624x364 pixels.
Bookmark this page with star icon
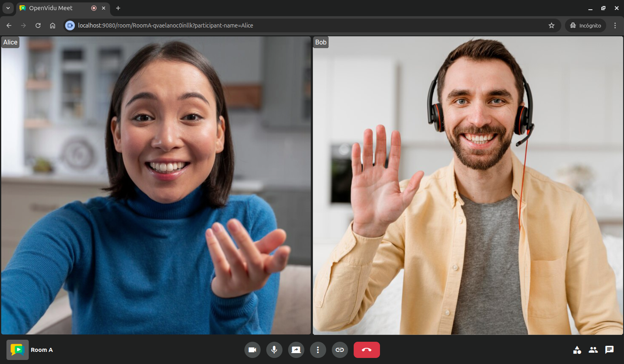[x=552, y=25]
